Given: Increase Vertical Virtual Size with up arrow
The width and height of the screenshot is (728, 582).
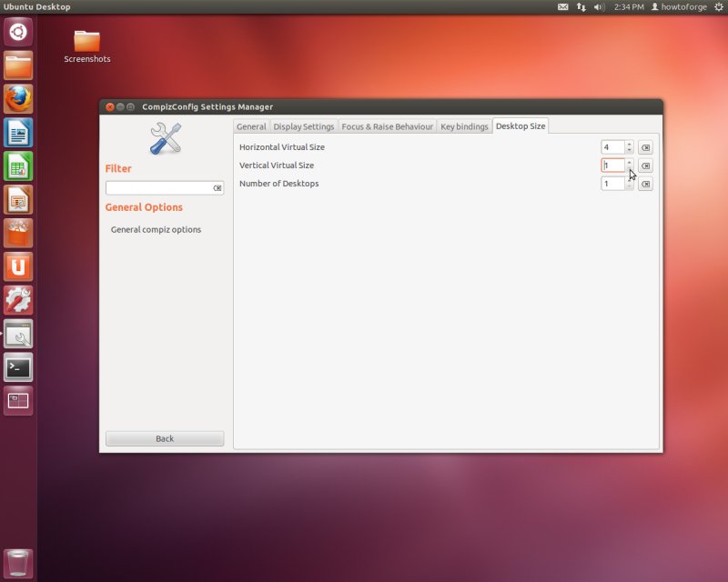Looking at the screenshot, I should (x=629, y=163).
